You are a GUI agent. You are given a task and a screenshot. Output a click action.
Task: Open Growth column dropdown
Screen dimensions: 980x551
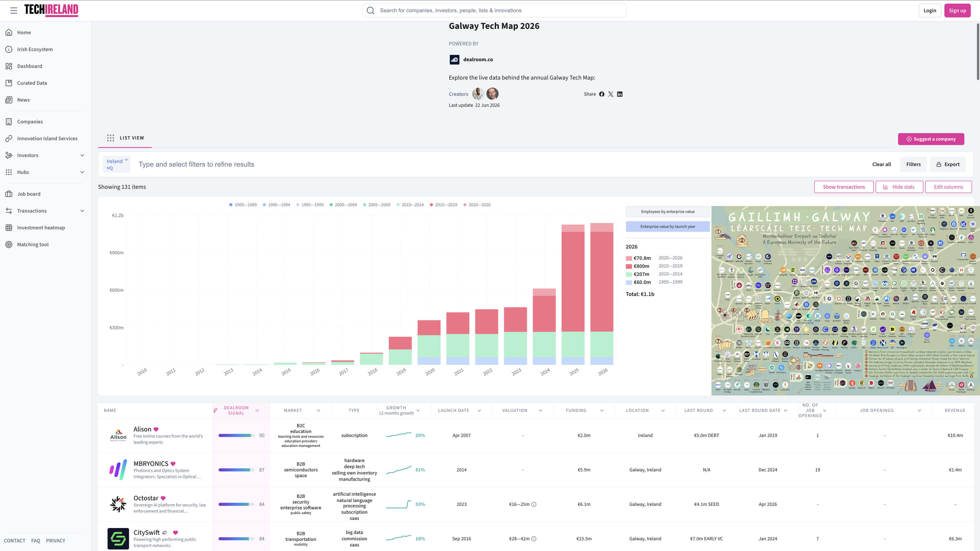click(x=418, y=411)
